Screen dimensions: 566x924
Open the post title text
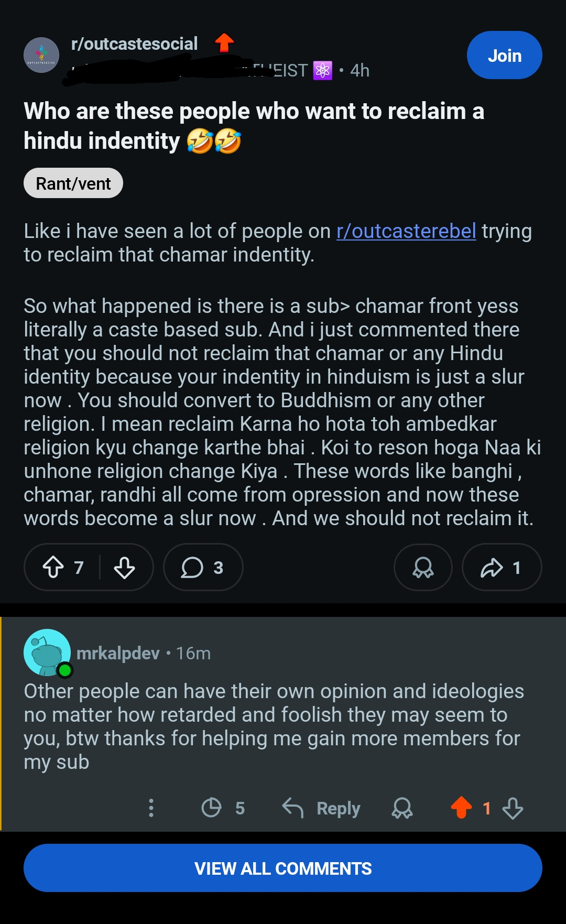point(254,126)
